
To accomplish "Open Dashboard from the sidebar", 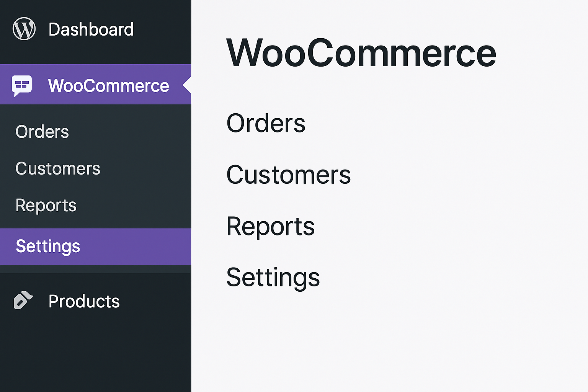I will point(91,29).
